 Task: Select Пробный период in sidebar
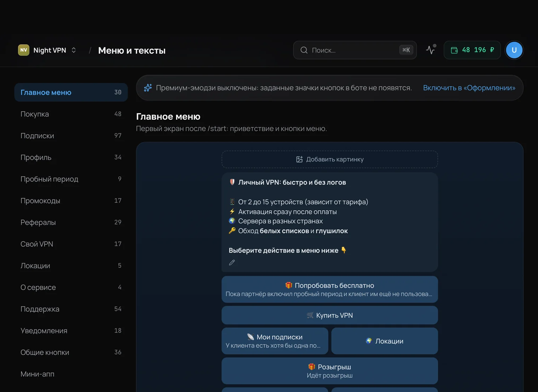coord(71,179)
